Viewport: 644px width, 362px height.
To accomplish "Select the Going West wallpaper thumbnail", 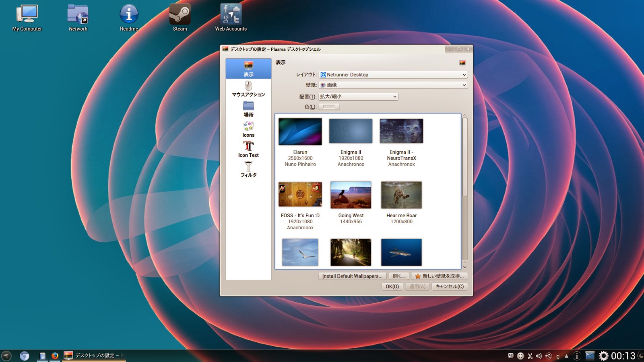I will 351,195.
